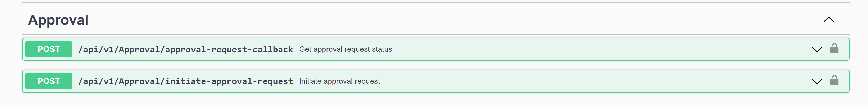Click the authorization lock on approval-request-callback
This screenshot has height=107, width=868.
[834, 49]
